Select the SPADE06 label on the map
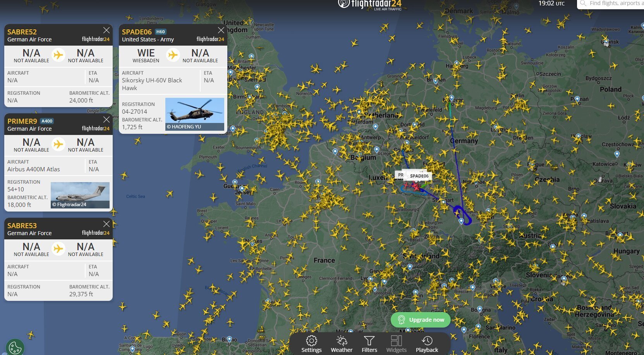 [x=419, y=176]
